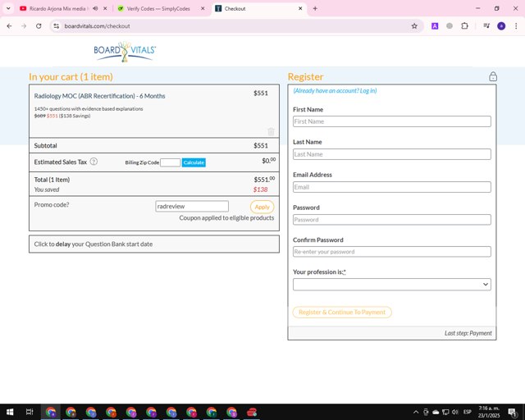Close the Verify Codes tab
525x420 pixels.
pyautogui.click(x=203, y=8)
